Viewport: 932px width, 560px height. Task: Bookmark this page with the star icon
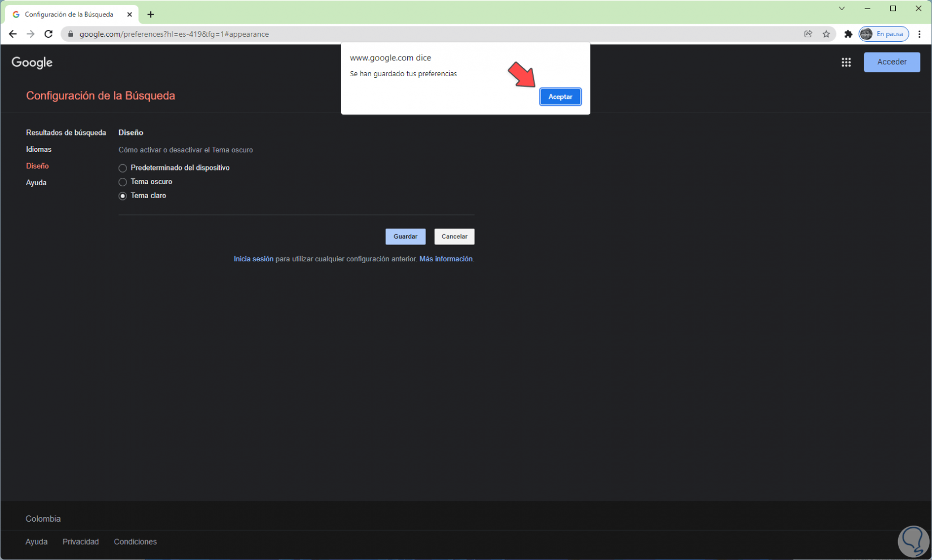(826, 34)
